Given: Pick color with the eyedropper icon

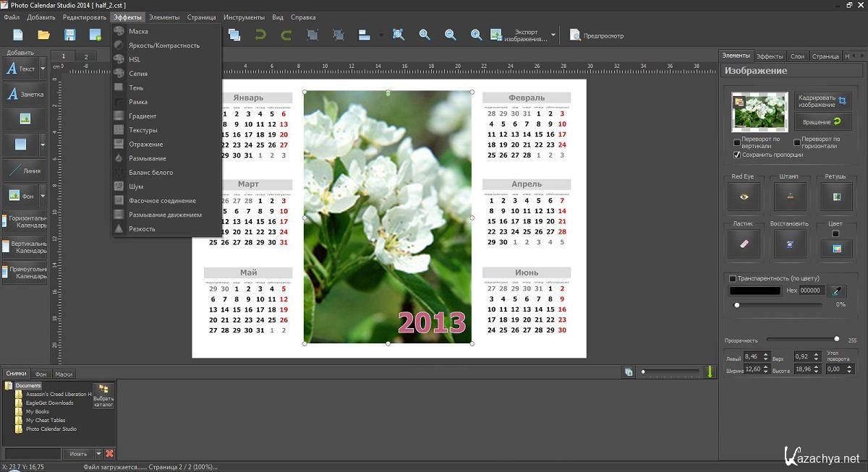Looking at the screenshot, I should coord(837,291).
